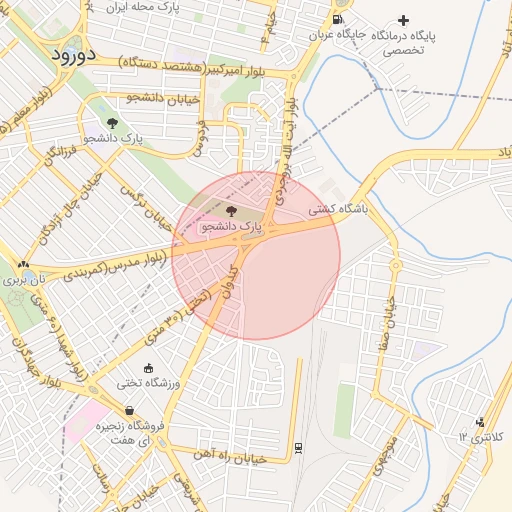Select the label پارک محله ایران
This screenshot has width=512, height=512.
click(143, 7)
